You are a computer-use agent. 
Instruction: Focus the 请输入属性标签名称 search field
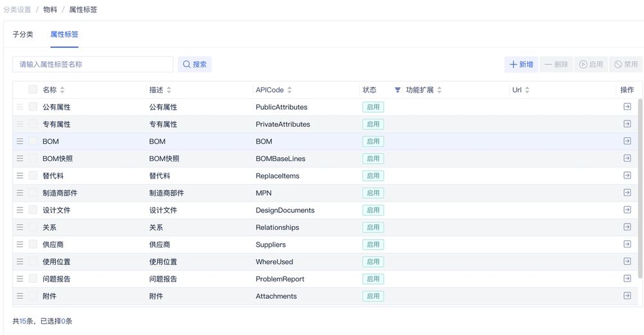pyautogui.click(x=93, y=64)
